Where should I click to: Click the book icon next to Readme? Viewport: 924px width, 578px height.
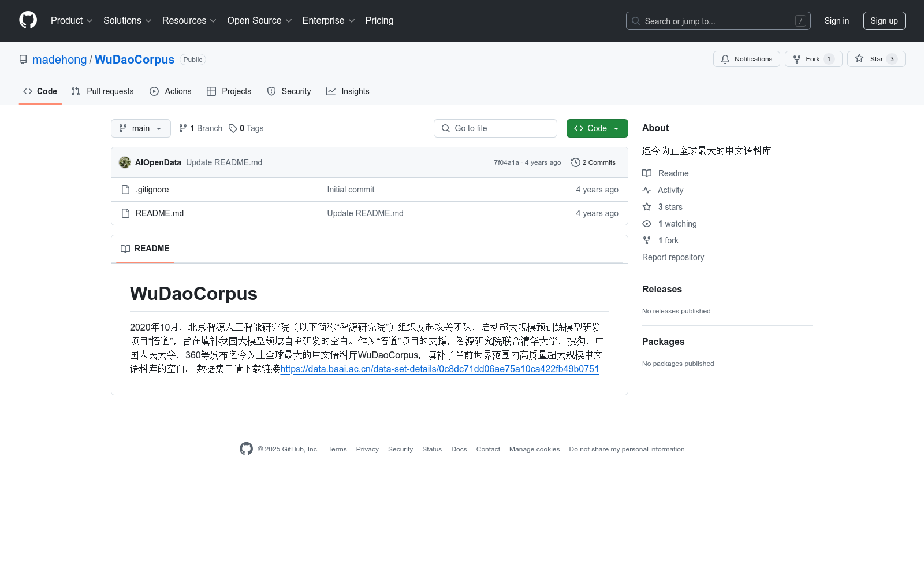pyautogui.click(x=647, y=173)
